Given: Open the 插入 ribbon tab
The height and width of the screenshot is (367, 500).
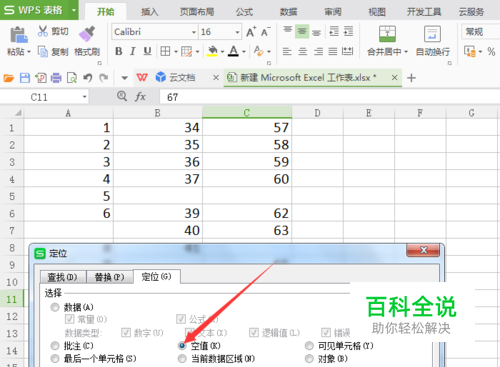Looking at the screenshot, I should point(149,12).
